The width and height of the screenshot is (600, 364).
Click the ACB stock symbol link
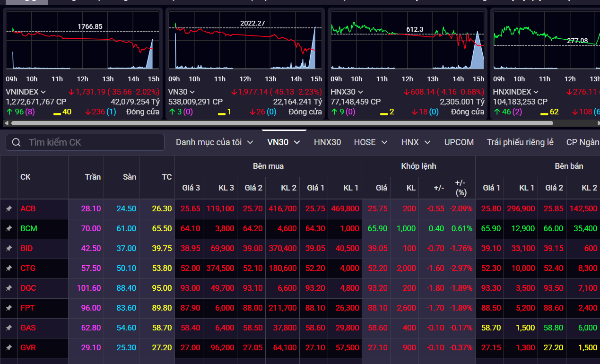tap(28, 208)
